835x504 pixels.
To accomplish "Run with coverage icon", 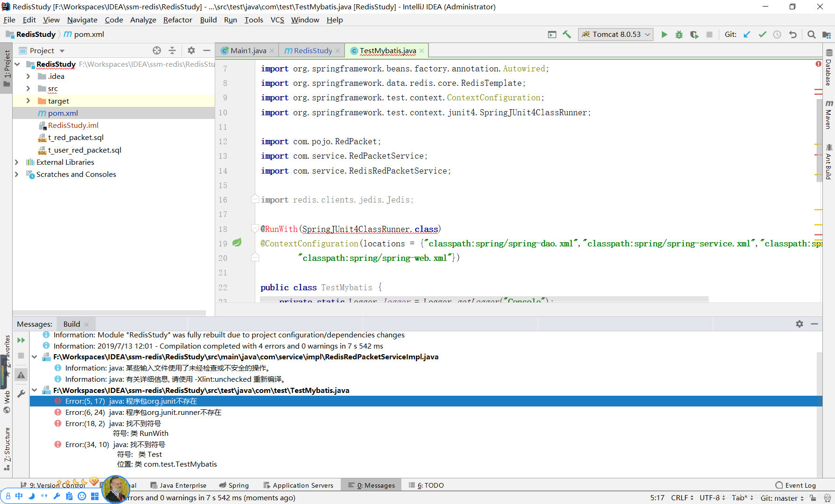I will [x=694, y=35].
